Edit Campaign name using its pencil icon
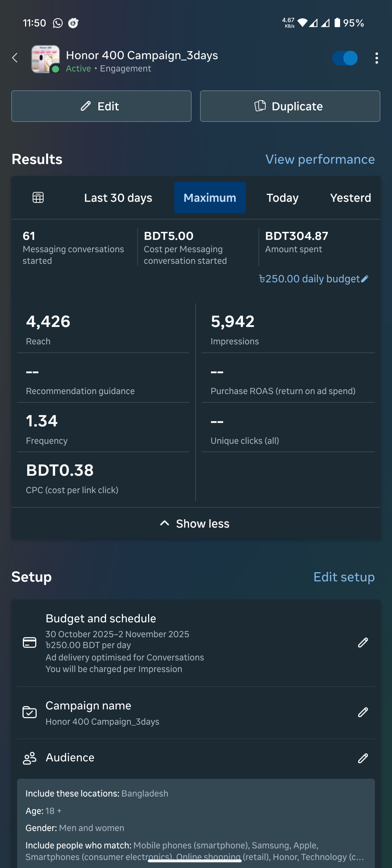The height and width of the screenshot is (868, 392). tap(363, 712)
